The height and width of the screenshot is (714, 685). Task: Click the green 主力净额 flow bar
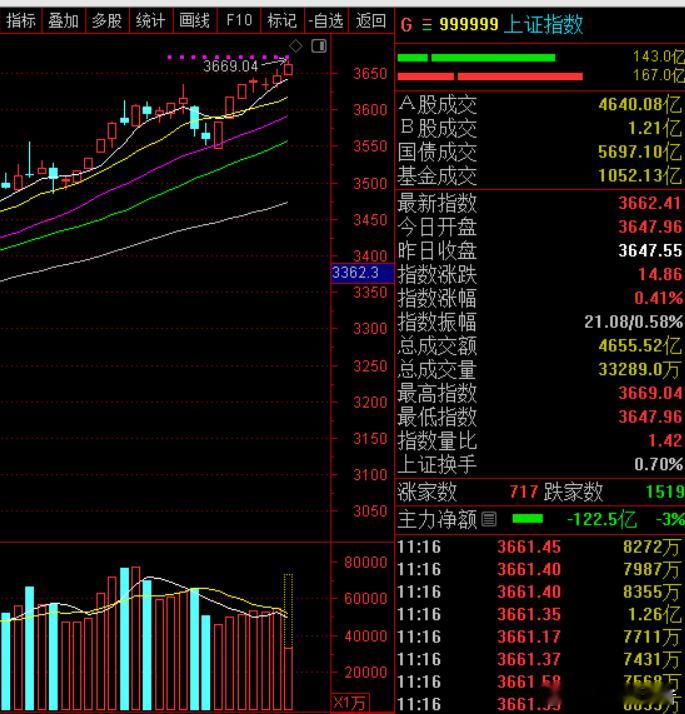[527, 519]
